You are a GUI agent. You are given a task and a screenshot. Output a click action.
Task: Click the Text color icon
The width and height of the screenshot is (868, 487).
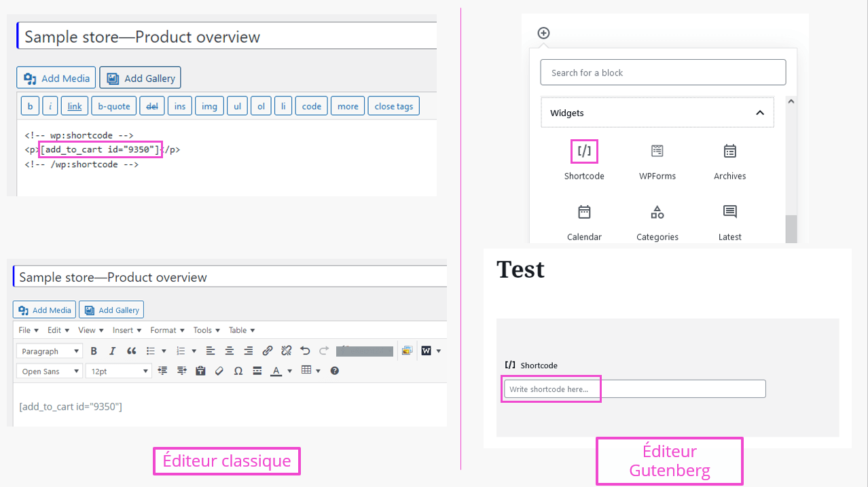click(x=276, y=371)
